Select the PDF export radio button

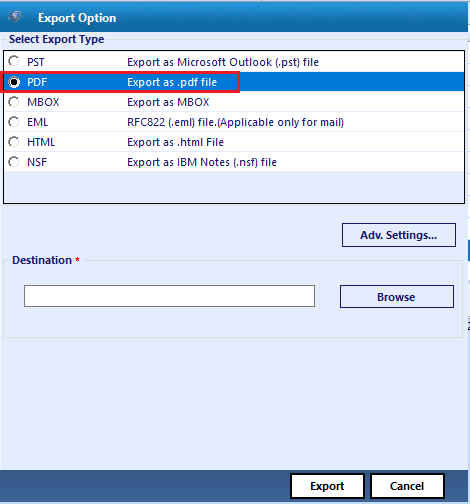pyautogui.click(x=14, y=82)
